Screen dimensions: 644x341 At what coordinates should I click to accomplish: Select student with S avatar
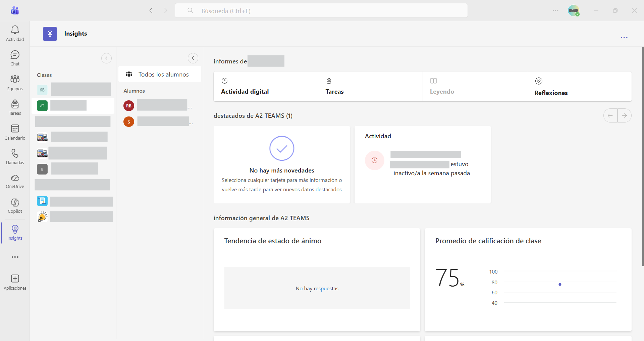pyautogui.click(x=129, y=121)
